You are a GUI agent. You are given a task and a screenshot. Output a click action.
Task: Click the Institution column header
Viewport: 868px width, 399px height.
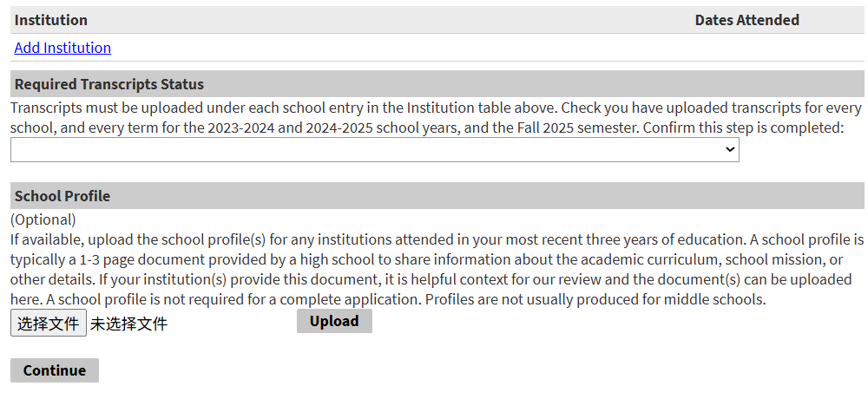(51, 20)
